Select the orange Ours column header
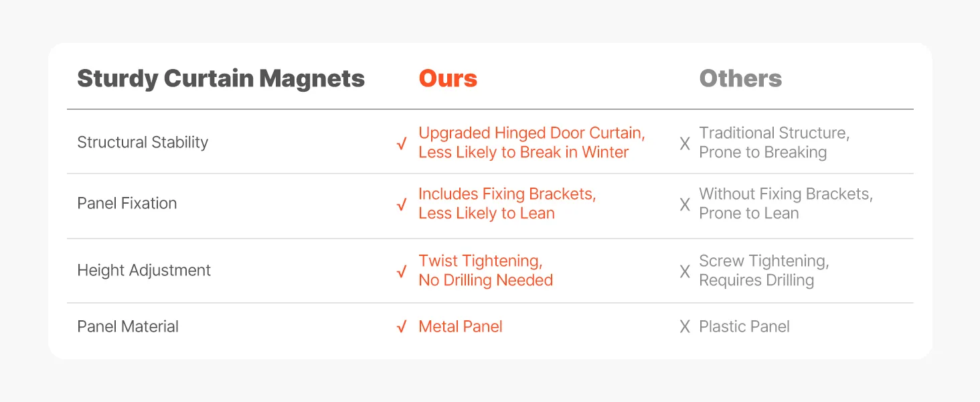 click(x=448, y=78)
